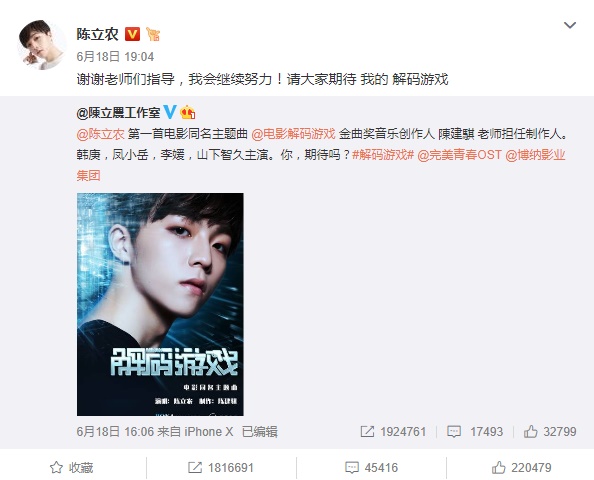Click the repost icon showing 1924761

(393, 432)
